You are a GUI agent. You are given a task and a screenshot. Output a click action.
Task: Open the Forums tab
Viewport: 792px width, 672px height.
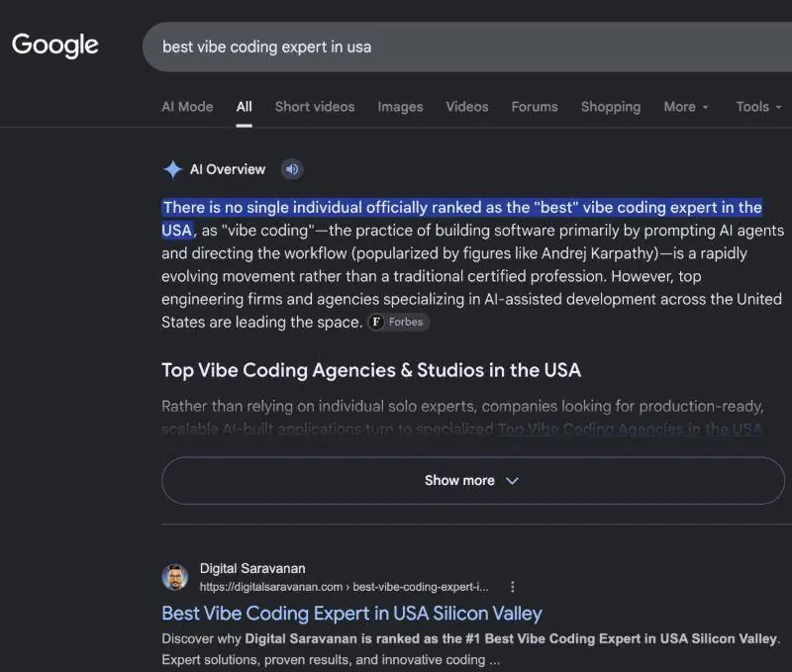pyautogui.click(x=535, y=107)
